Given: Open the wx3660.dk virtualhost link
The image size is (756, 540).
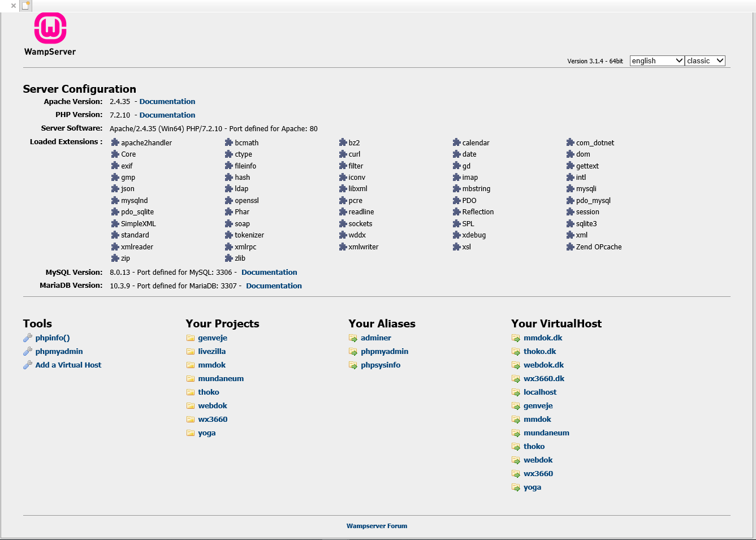Looking at the screenshot, I should click(x=544, y=379).
